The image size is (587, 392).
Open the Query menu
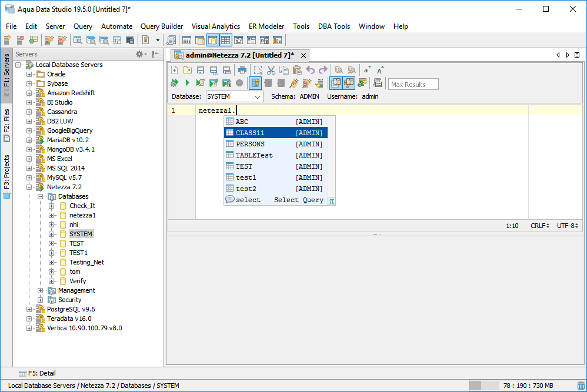(83, 26)
